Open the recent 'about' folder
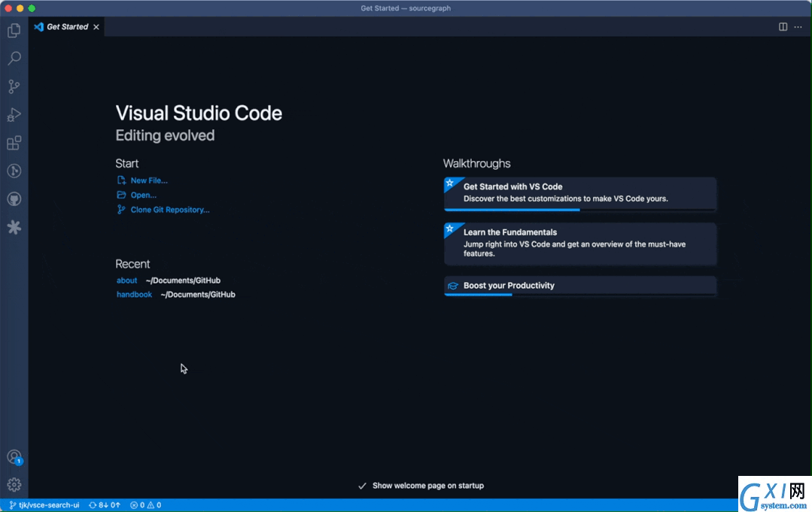 click(127, 280)
